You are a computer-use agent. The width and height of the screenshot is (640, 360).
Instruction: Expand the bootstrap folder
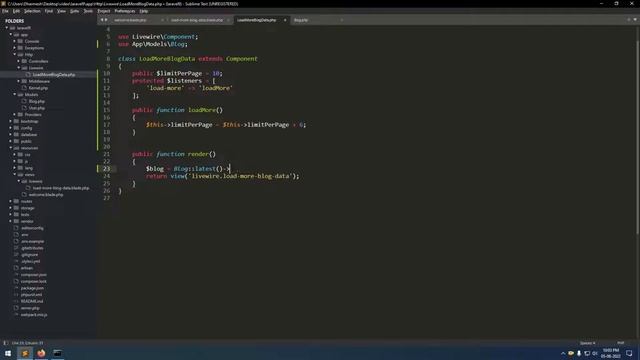click(11, 121)
